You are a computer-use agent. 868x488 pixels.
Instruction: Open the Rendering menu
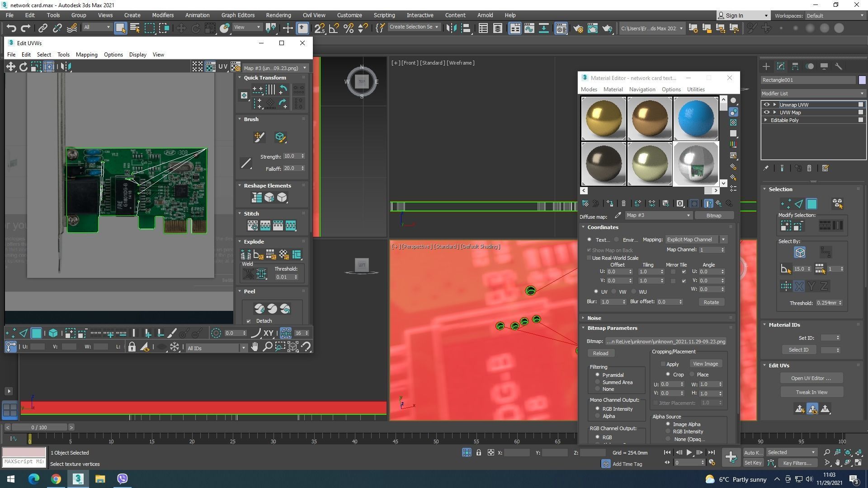[x=278, y=15]
